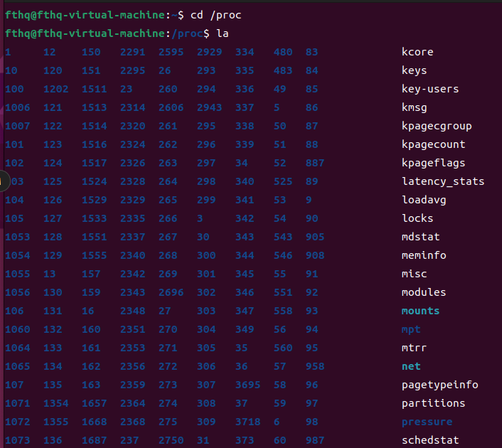Viewport: 502px width, 448px height.
Task: Click process directory '1202'
Action: point(55,89)
